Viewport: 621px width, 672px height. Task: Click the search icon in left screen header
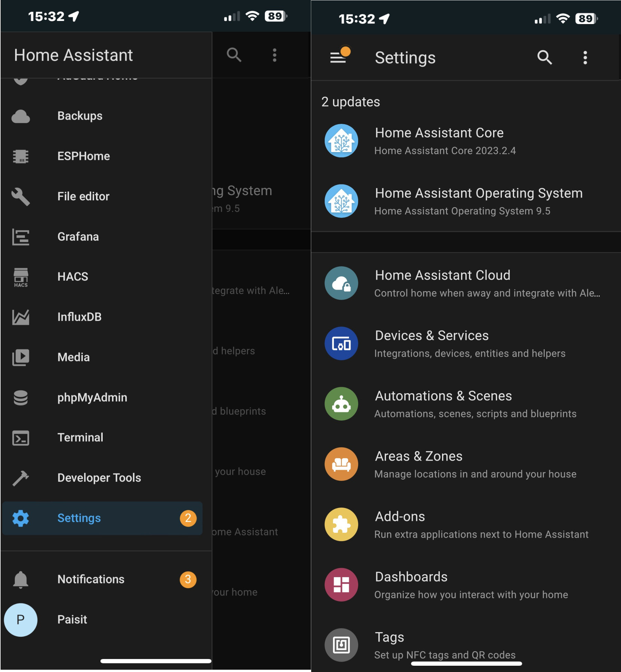click(234, 55)
